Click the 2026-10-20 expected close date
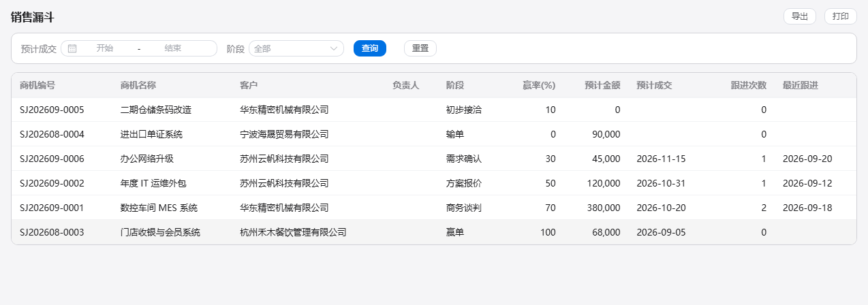This screenshot has height=305, width=868. pyautogui.click(x=661, y=208)
